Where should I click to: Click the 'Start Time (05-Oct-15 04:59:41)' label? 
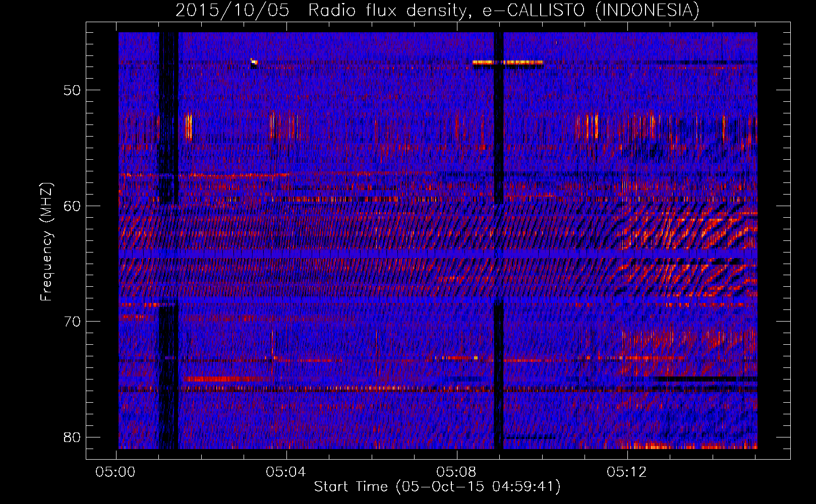(437, 487)
